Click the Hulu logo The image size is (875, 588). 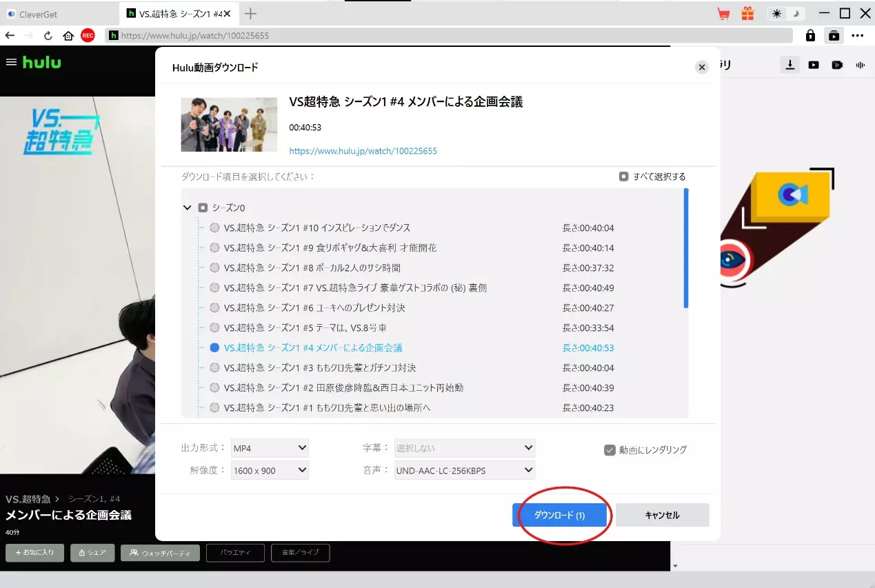(x=41, y=62)
